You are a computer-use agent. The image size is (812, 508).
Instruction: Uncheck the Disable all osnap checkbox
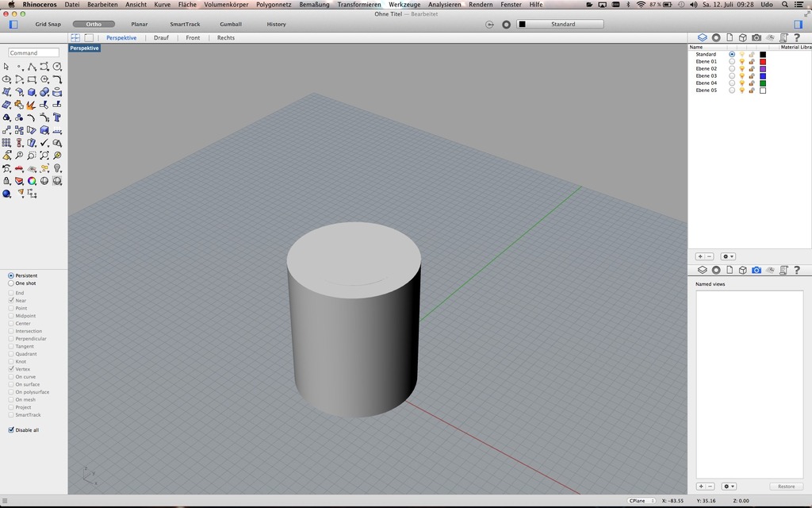[x=11, y=430]
